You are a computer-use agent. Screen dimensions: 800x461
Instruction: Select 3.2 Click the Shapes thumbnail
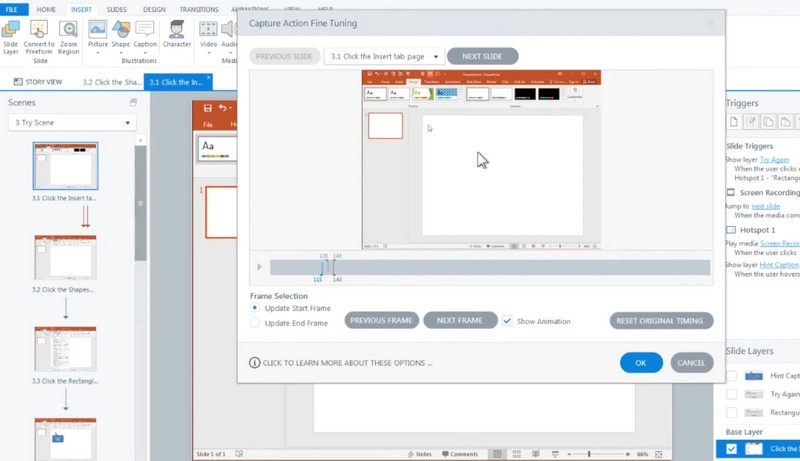65,258
